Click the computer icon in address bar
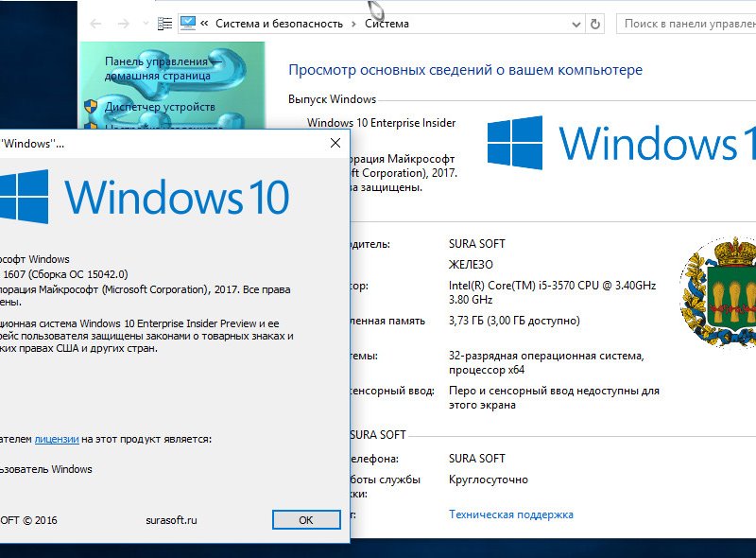This screenshot has height=558, width=756. pyautogui.click(x=187, y=23)
